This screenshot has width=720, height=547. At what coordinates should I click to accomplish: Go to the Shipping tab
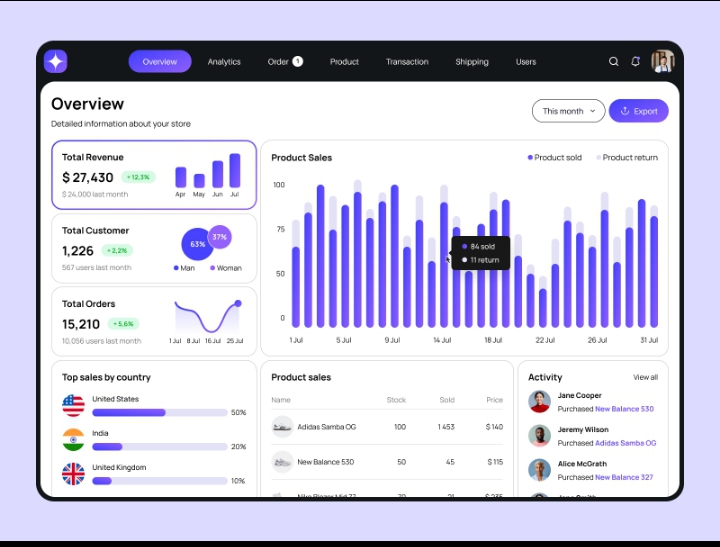(x=472, y=62)
